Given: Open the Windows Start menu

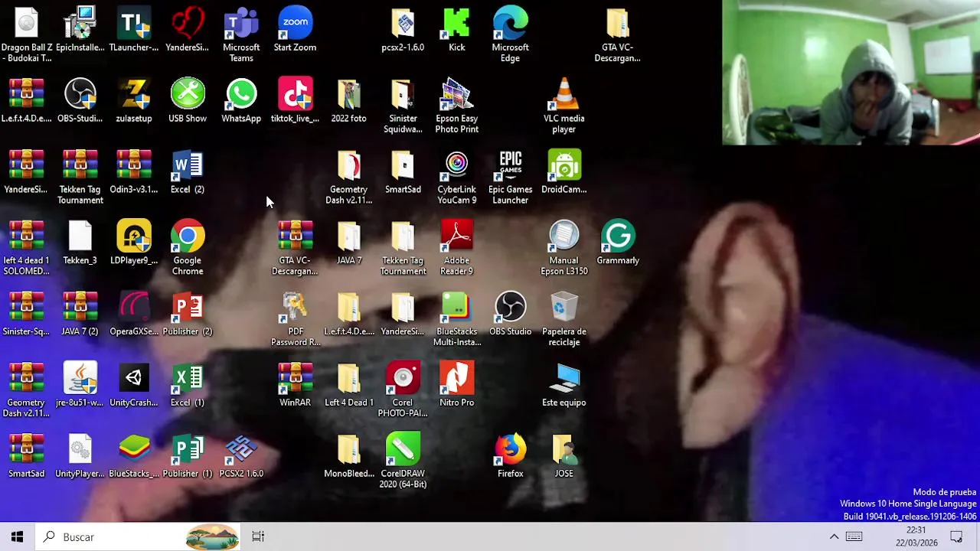Looking at the screenshot, I should 18,536.
